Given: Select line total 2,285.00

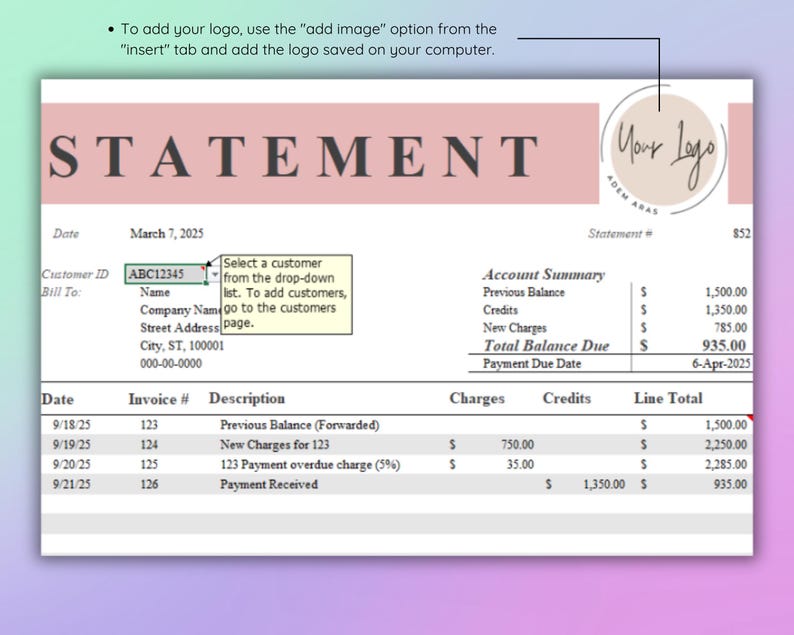Looking at the screenshot, I should [x=726, y=464].
